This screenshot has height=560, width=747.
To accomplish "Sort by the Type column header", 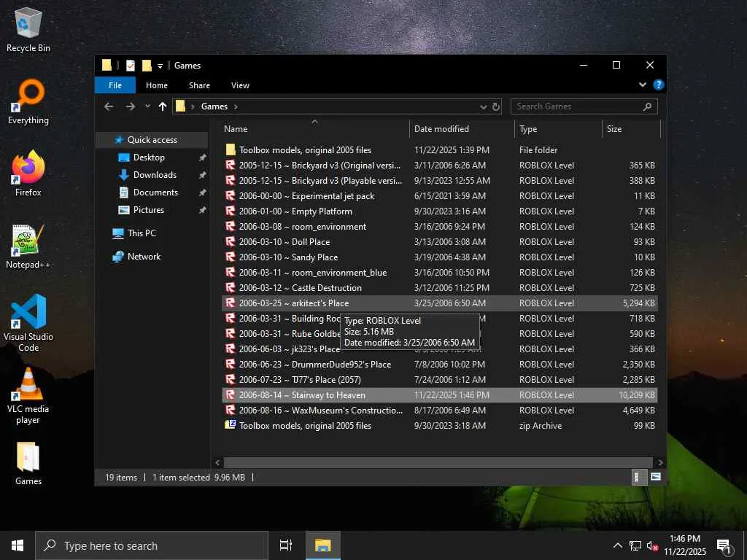I will click(558, 128).
